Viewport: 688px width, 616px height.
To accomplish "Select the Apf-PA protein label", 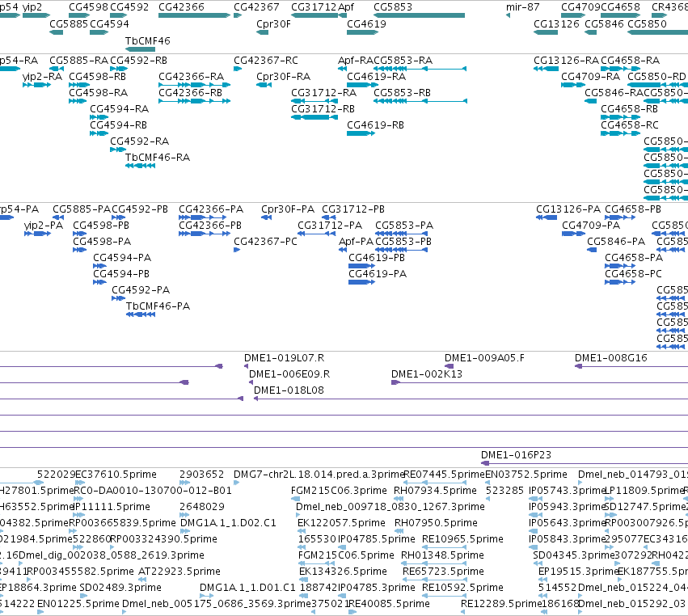I will [x=356, y=242].
